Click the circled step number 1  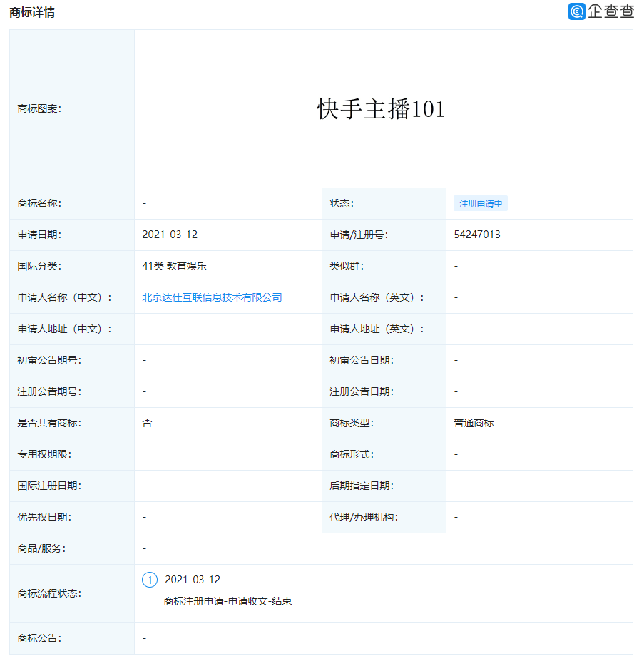click(150, 580)
